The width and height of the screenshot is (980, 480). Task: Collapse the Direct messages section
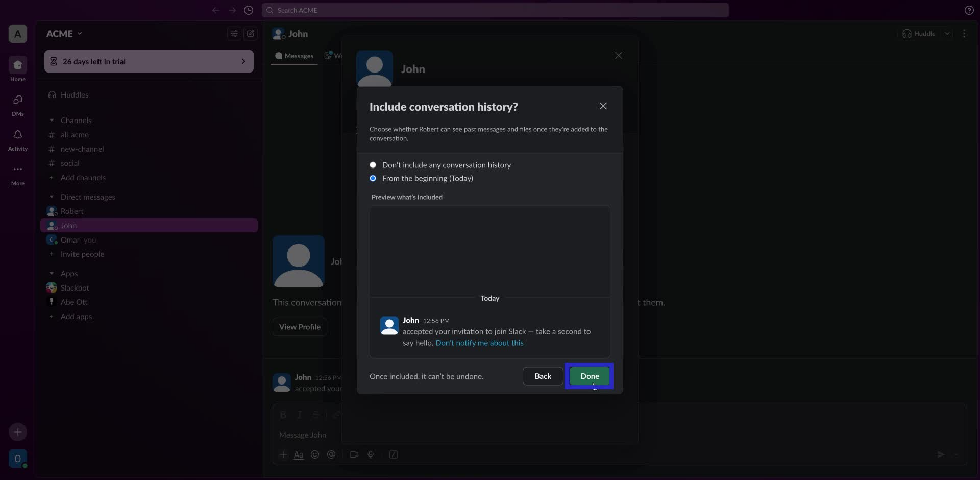click(x=52, y=197)
